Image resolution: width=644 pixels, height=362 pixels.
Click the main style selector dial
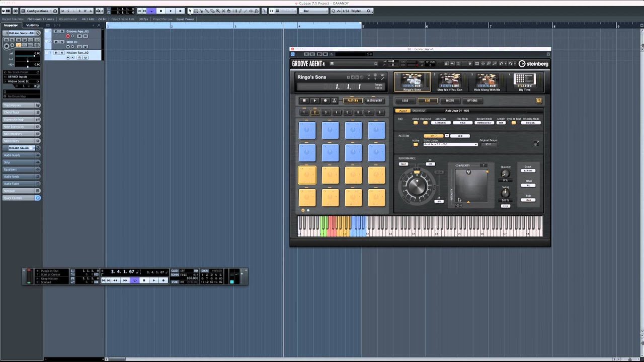click(x=416, y=186)
